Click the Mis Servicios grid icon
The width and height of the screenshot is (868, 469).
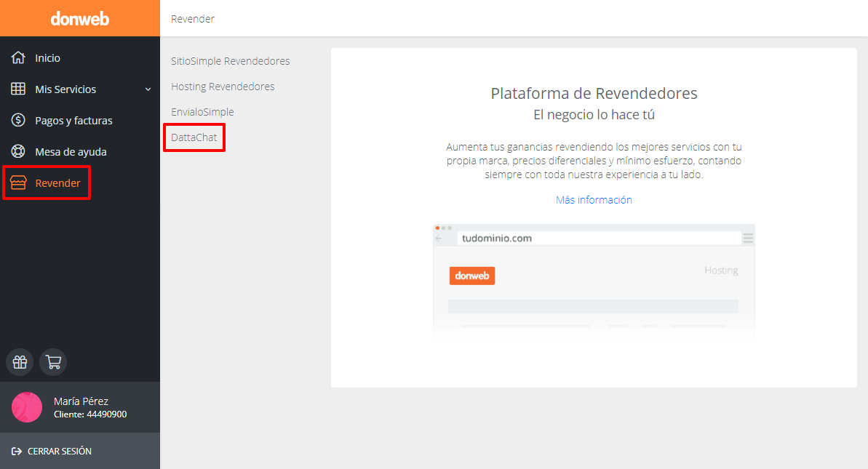[x=18, y=89]
